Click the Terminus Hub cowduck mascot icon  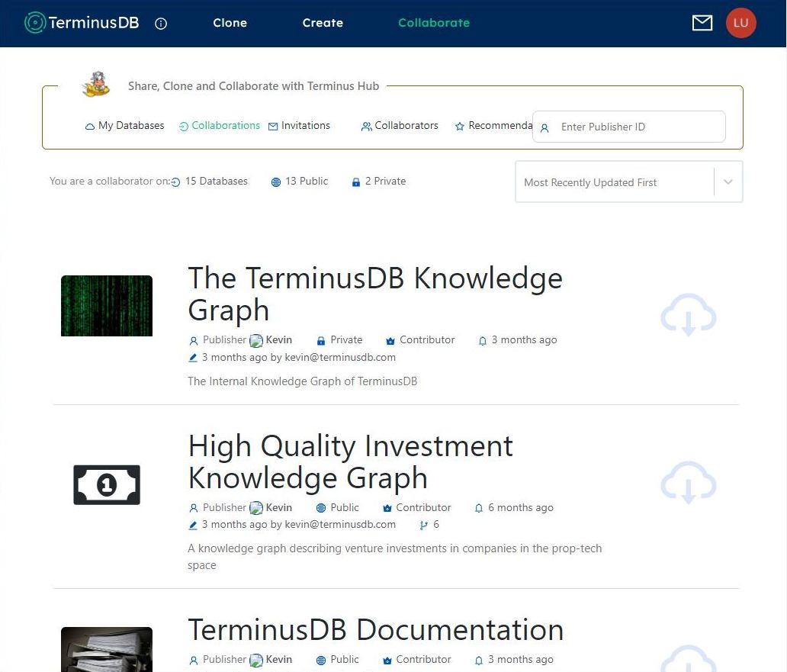pyautogui.click(x=96, y=85)
